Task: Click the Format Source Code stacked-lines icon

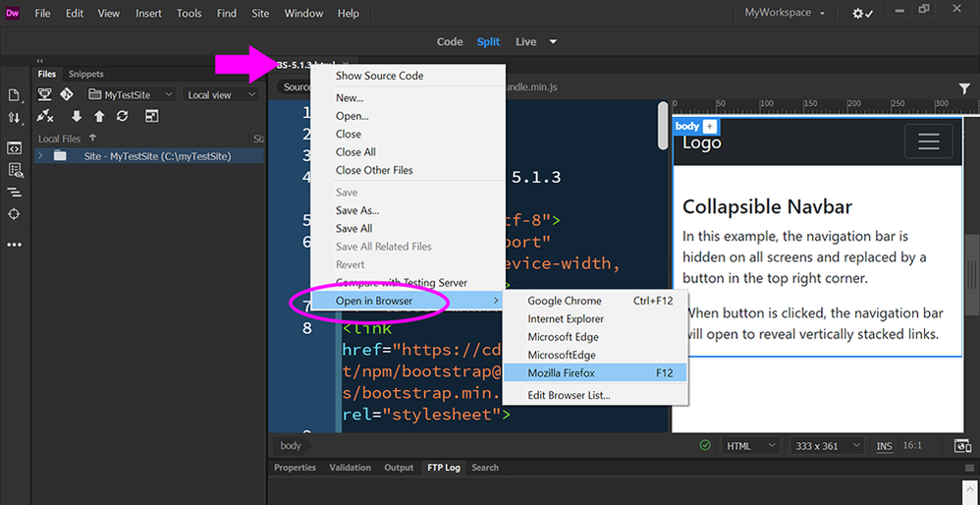Action: [x=14, y=192]
